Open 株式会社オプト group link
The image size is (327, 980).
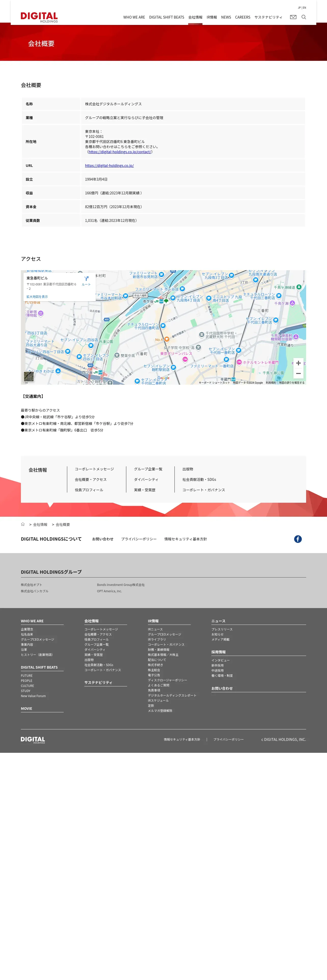tap(32, 585)
